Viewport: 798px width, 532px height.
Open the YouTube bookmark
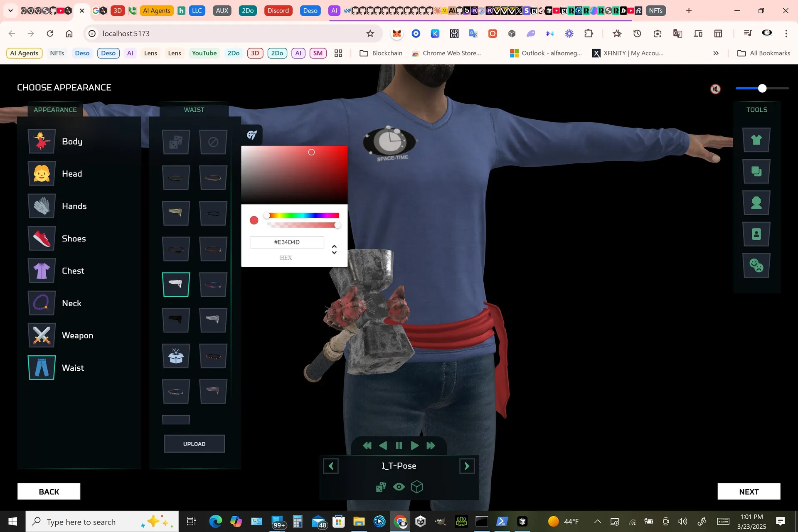[x=204, y=53]
